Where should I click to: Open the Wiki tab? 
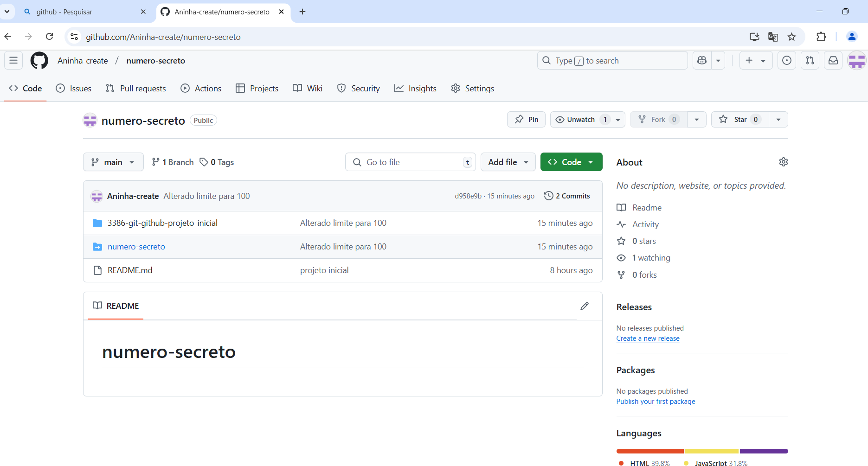click(308, 88)
